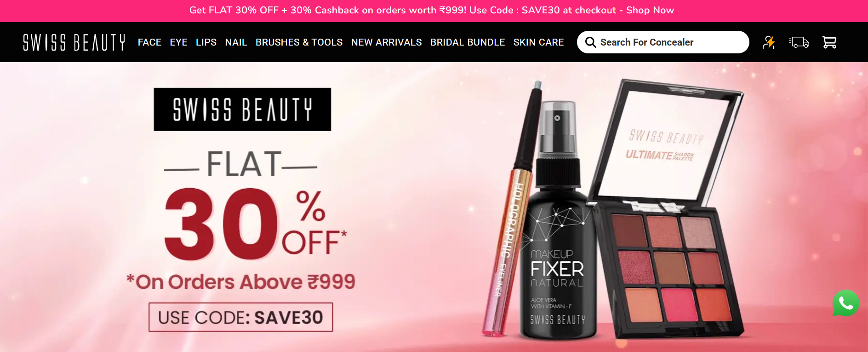Open the SKIN CARE category
The width and height of the screenshot is (868, 352).
538,42
